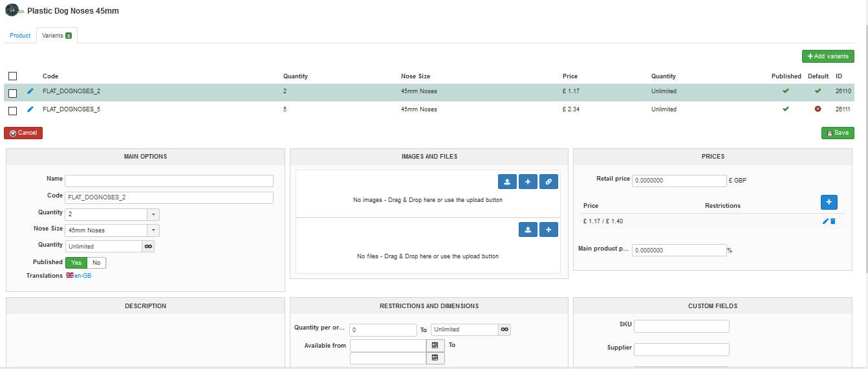The image size is (868, 369).
Task: Upload an image with images upload button
Action: coord(507,182)
